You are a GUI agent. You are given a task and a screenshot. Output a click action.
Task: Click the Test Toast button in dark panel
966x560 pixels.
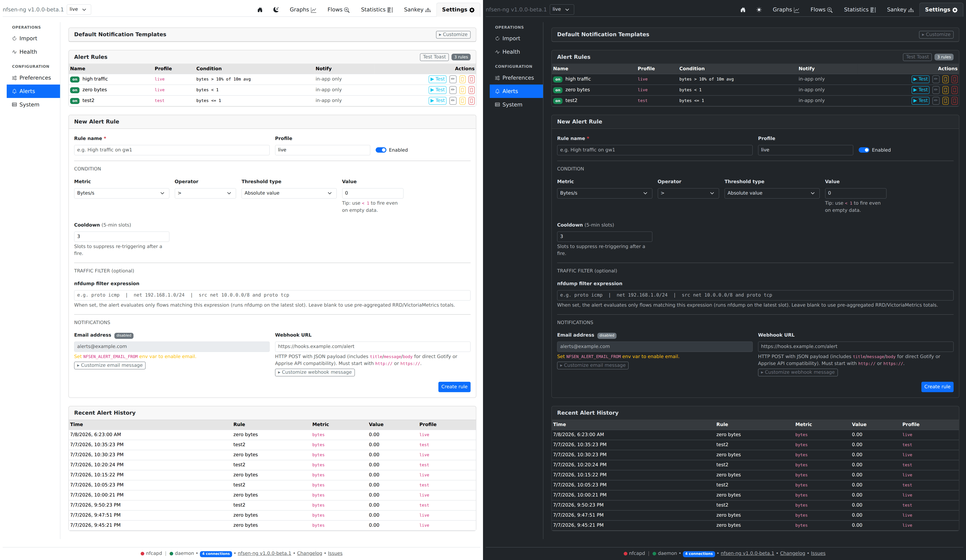click(917, 57)
